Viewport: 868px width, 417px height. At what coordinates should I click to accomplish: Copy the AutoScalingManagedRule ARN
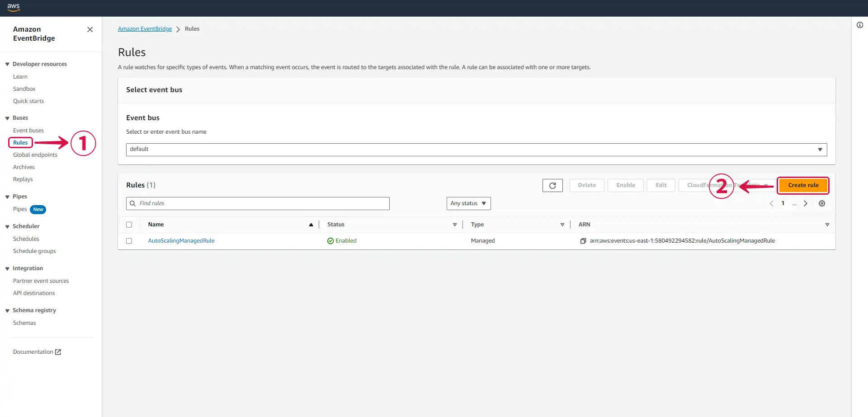pyautogui.click(x=583, y=241)
